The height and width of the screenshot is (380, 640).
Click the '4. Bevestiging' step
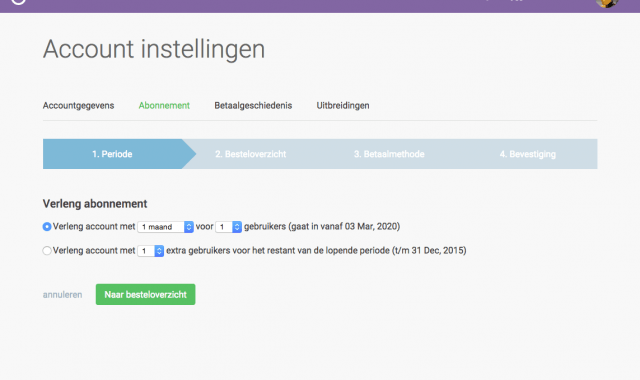pyautogui.click(x=528, y=154)
